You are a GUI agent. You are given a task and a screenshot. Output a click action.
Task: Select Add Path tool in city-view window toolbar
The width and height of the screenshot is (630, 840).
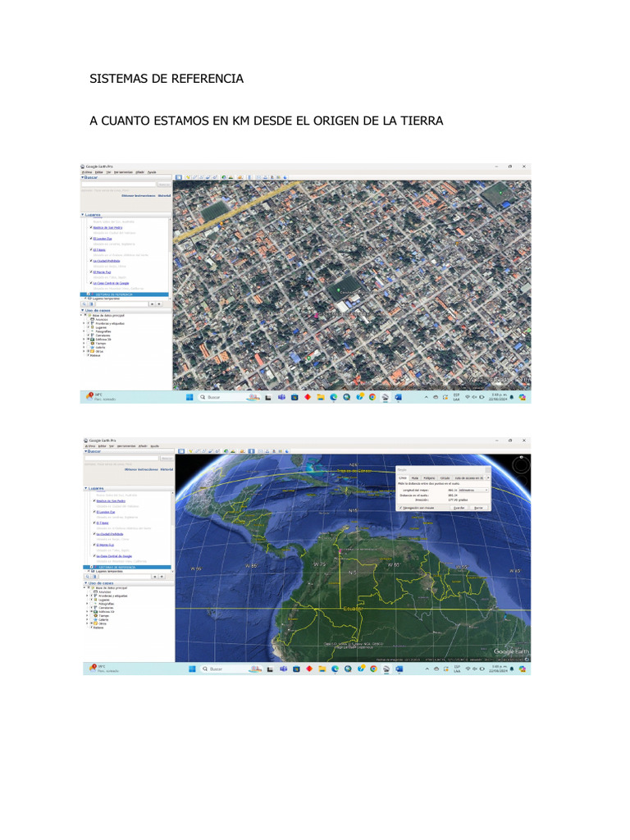tap(202, 177)
